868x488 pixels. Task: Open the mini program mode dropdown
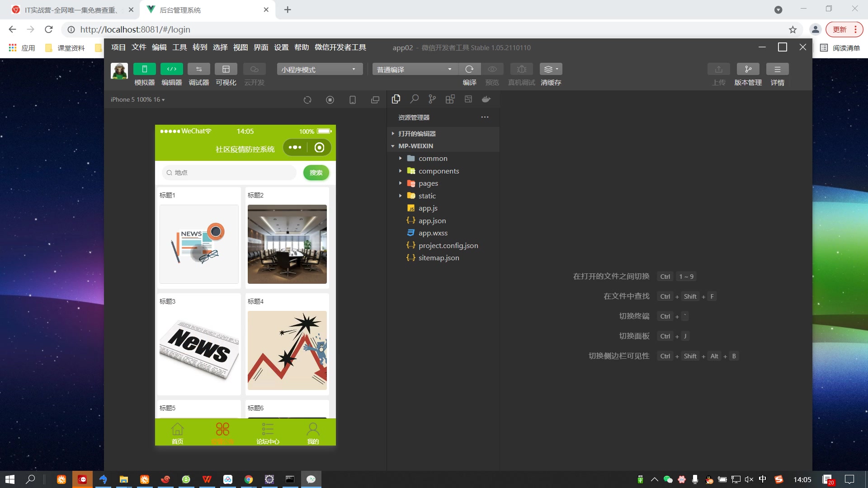[x=319, y=69]
